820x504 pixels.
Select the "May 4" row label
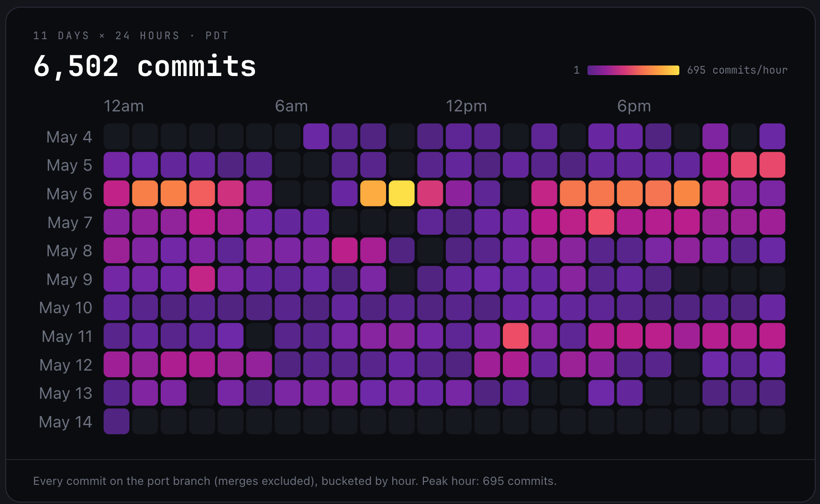coord(69,137)
